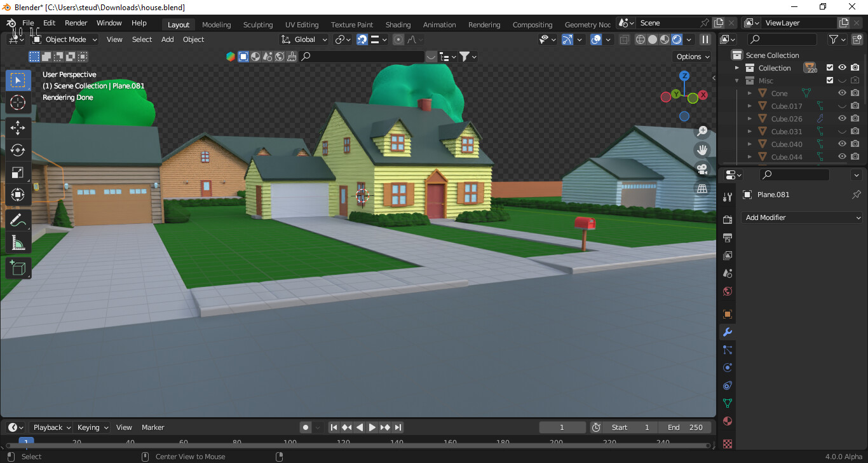Activate the 3D Cursor tool
Image resolution: width=868 pixels, height=463 pixels.
coord(18,102)
